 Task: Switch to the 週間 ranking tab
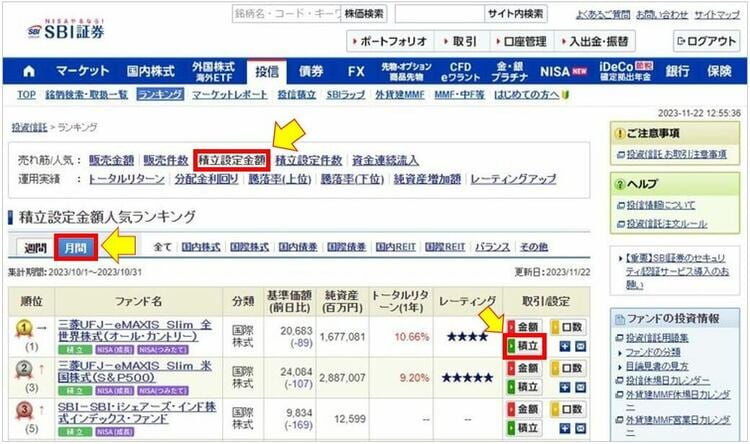(x=35, y=248)
